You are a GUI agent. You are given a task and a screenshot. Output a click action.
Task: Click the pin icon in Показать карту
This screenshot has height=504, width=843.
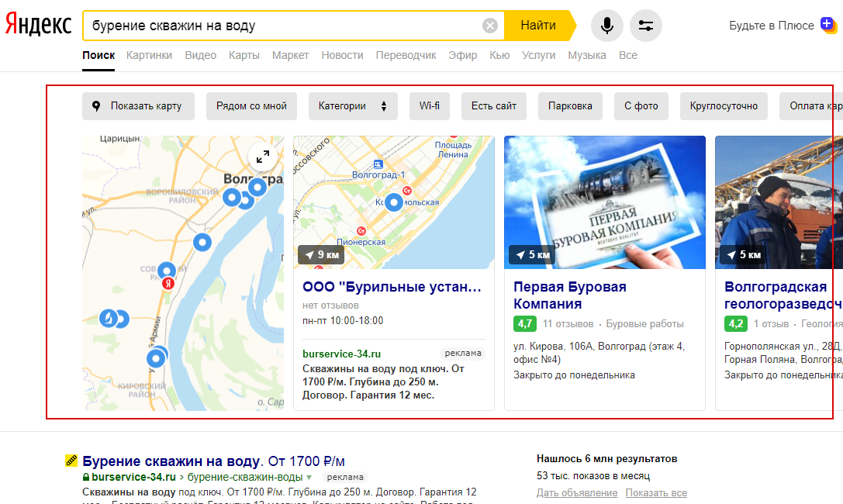(96, 106)
